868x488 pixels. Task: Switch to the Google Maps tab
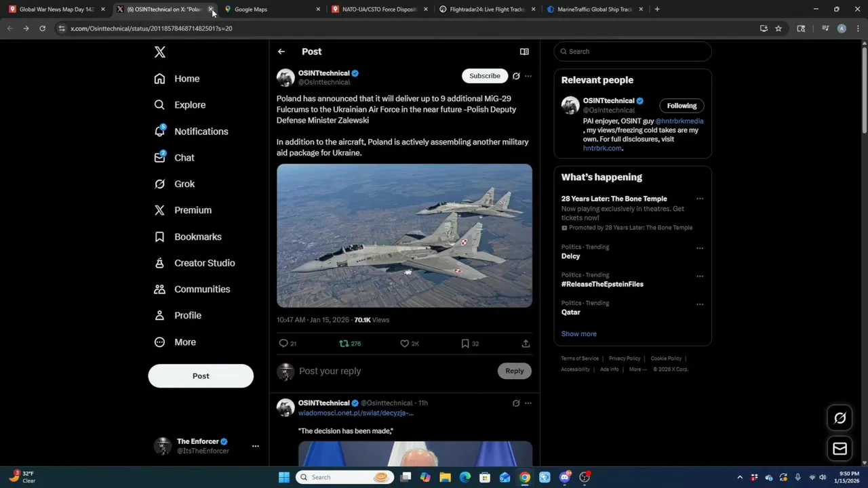pos(271,9)
